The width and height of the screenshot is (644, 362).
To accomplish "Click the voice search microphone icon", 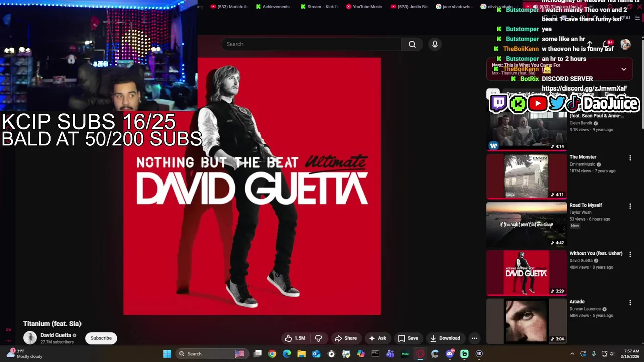I will point(435,44).
